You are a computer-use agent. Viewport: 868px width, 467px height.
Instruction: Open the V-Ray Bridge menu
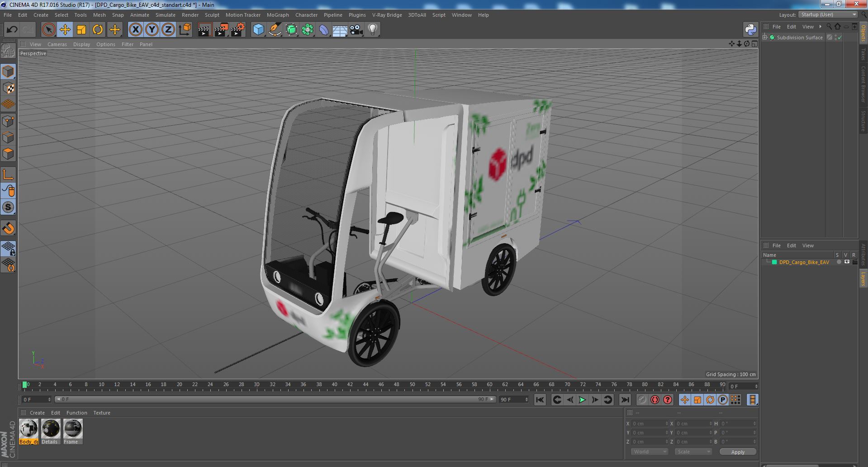(387, 15)
